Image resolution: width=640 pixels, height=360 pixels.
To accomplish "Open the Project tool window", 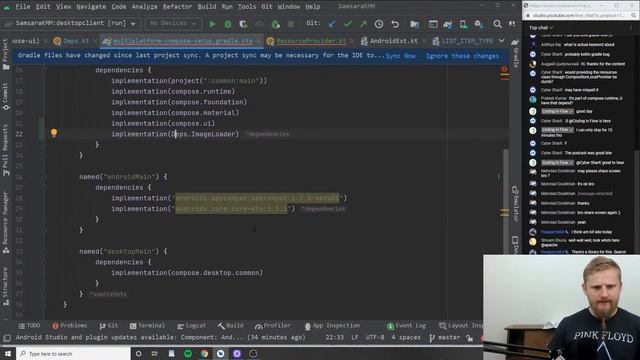I will coord(5,54).
